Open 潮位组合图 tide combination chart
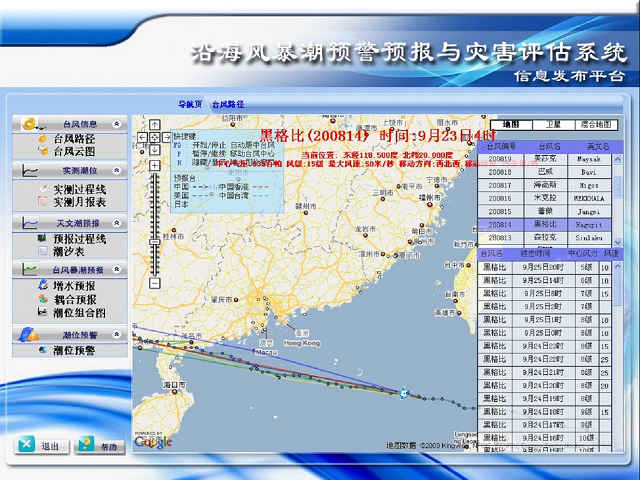640x480 pixels. (x=78, y=313)
